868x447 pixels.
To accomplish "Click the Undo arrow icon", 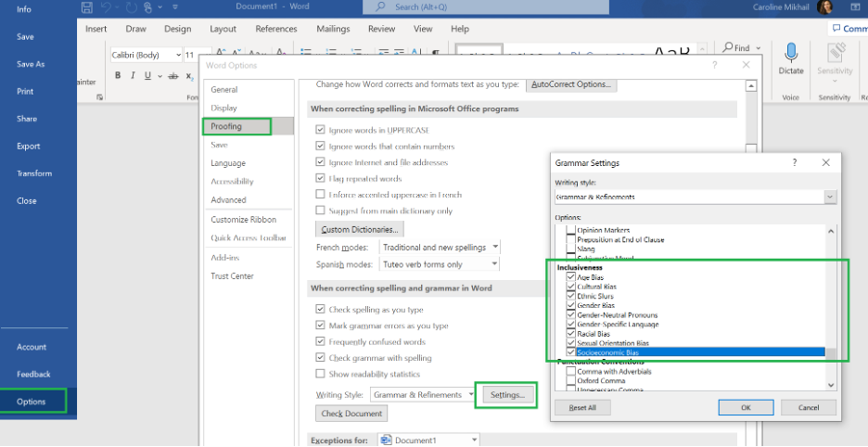I will click(x=107, y=7).
